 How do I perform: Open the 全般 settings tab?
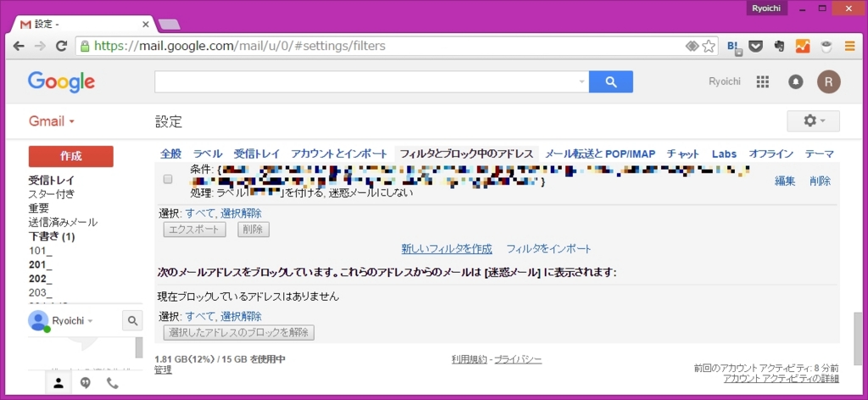(170, 153)
